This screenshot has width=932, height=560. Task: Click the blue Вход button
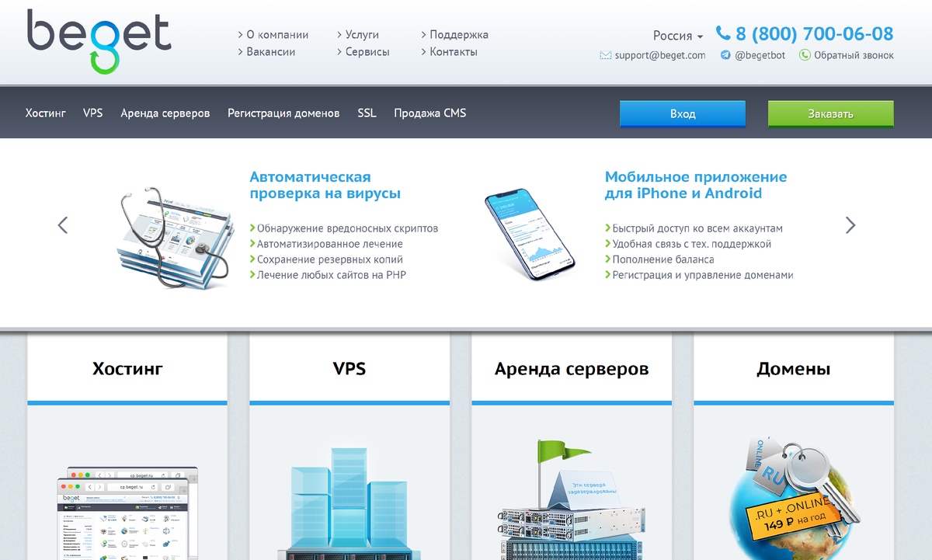(x=683, y=113)
